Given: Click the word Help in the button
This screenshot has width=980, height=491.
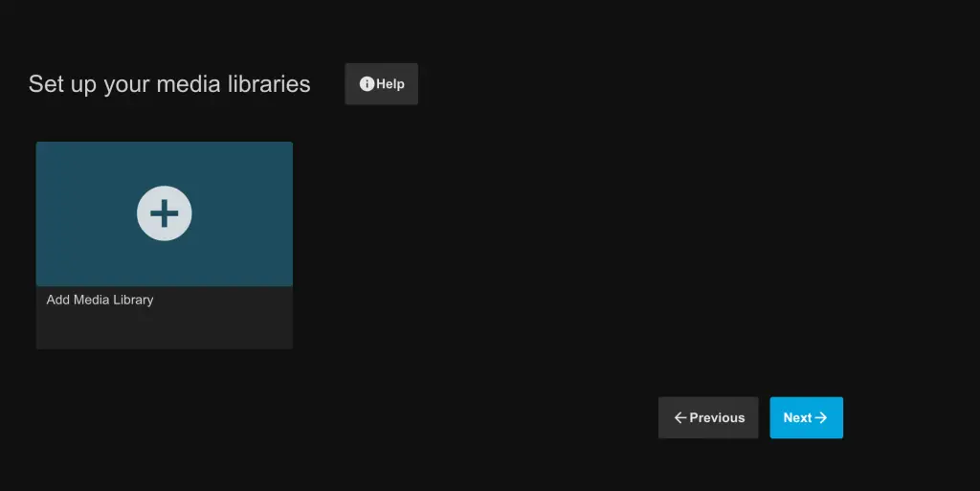Looking at the screenshot, I should pos(390,84).
